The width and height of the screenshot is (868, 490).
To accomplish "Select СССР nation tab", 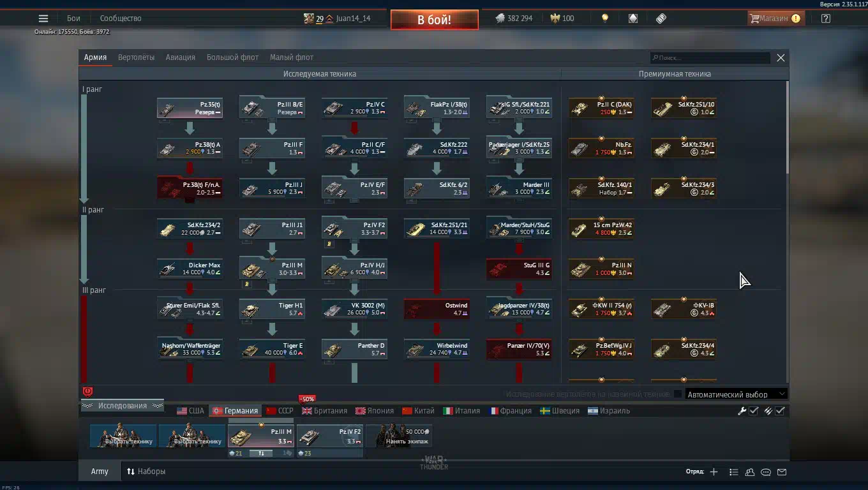I will tap(280, 411).
